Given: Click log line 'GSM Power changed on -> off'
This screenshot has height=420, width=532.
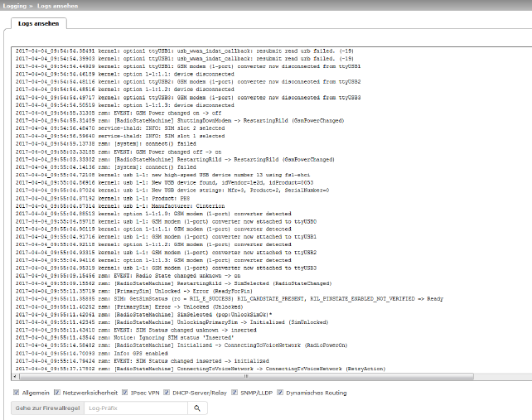Looking at the screenshot, I should (x=118, y=113).
